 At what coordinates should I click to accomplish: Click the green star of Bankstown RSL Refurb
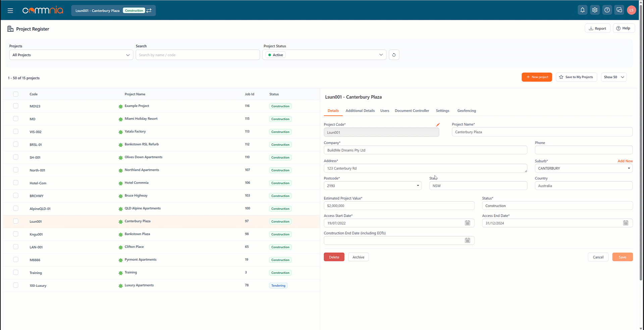click(x=120, y=145)
